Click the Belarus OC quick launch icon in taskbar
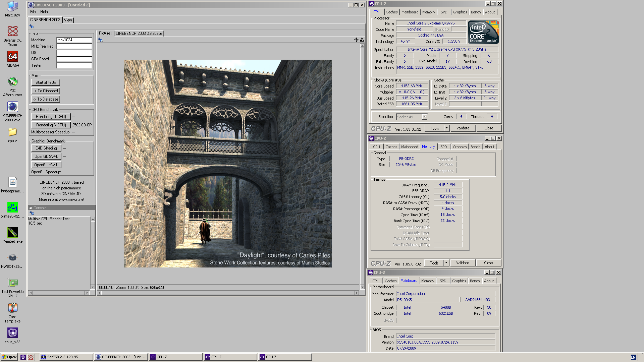 pyautogui.click(x=31, y=357)
